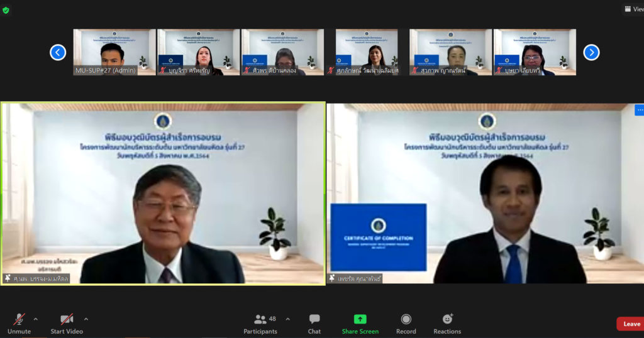The width and height of the screenshot is (644, 338).
Task: Open more options on right video tile
Action: click(639, 111)
